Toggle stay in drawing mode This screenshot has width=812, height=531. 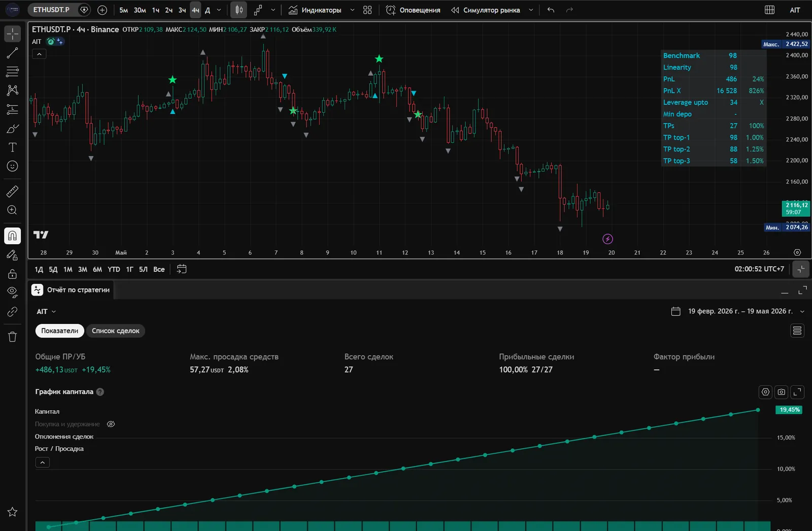(x=12, y=255)
